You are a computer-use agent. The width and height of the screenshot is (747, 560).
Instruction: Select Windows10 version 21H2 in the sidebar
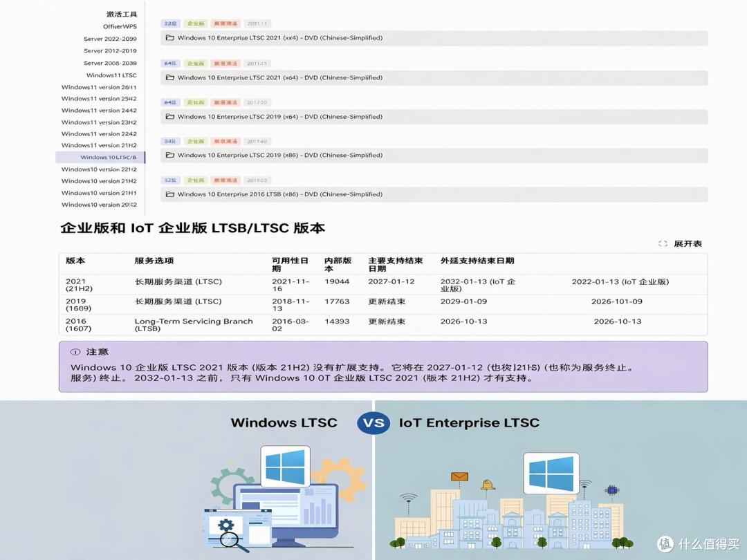[x=99, y=181]
